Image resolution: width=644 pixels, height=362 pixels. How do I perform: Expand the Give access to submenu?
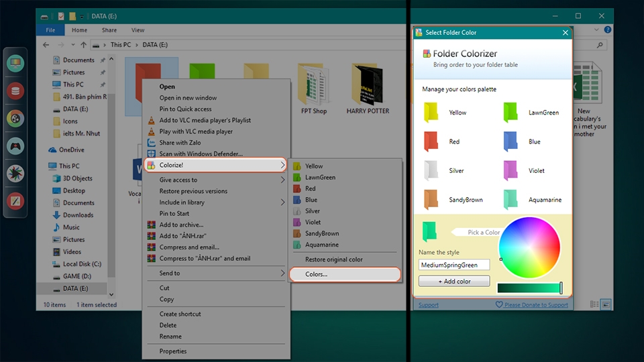(215, 180)
